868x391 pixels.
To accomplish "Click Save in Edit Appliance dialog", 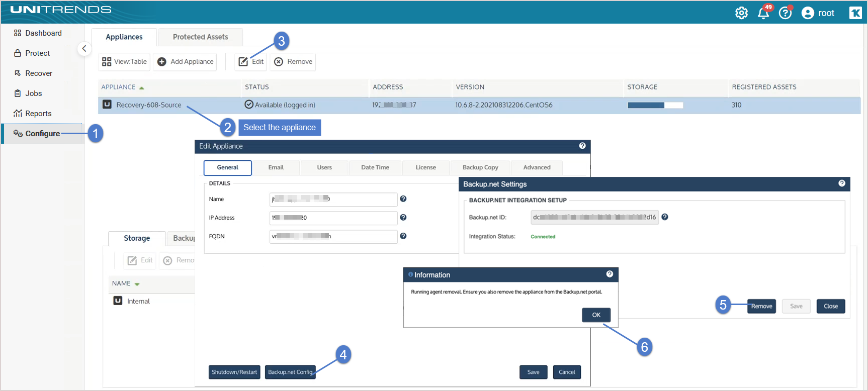I will [x=534, y=372].
